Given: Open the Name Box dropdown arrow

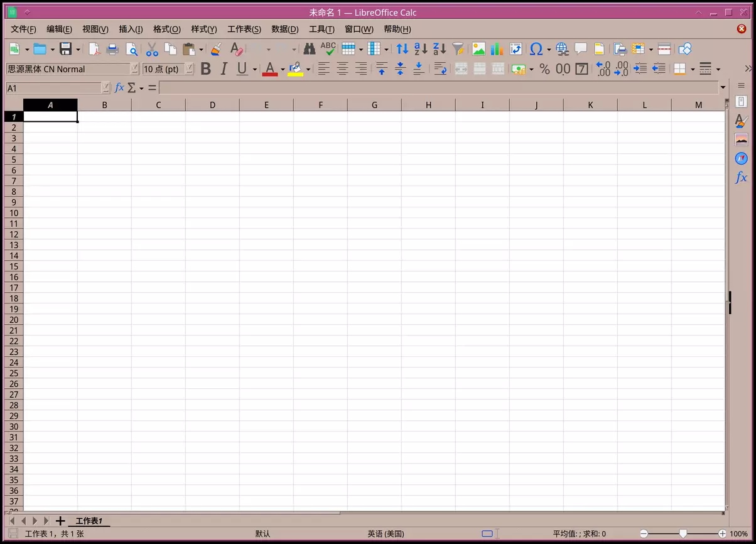Looking at the screenshot, I should click(105, 88).
